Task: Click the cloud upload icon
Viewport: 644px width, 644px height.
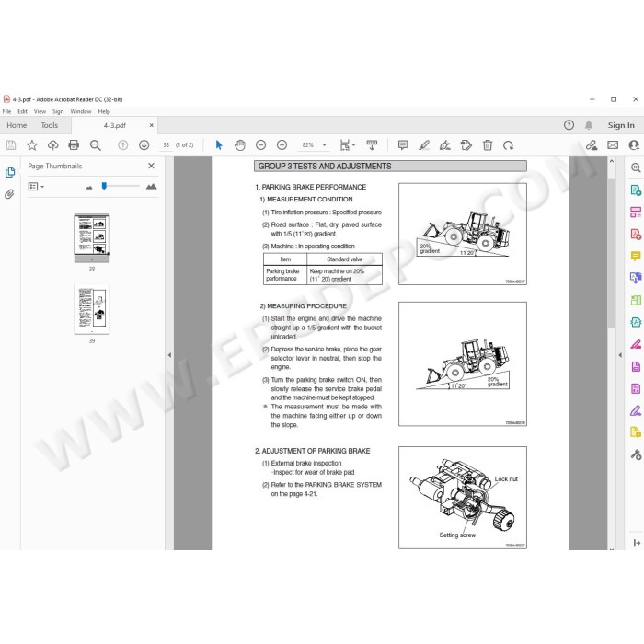Action: point(53,145)
